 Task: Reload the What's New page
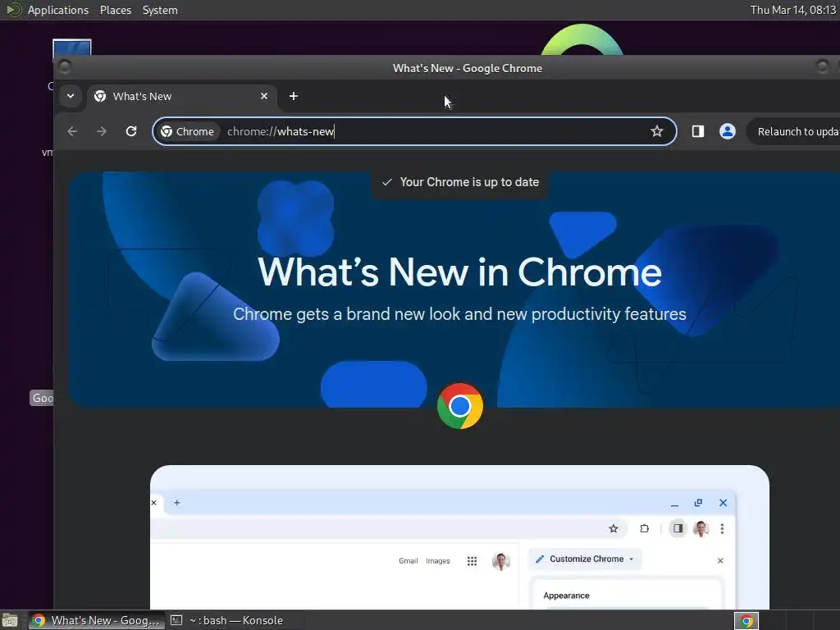click(131, 131)
